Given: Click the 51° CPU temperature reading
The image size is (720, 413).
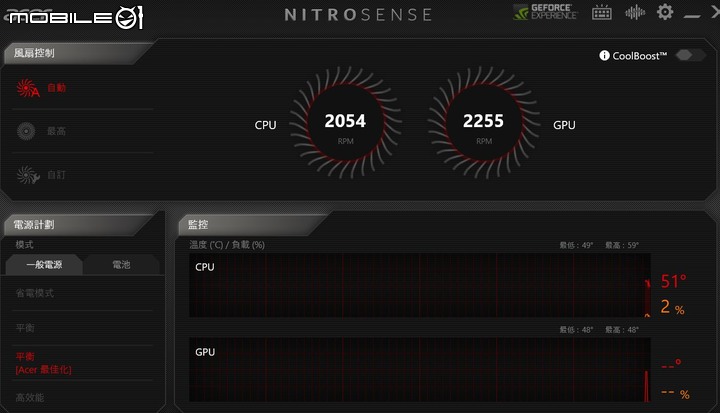Looking at the screenshot, I should click(x=674, y=281).
